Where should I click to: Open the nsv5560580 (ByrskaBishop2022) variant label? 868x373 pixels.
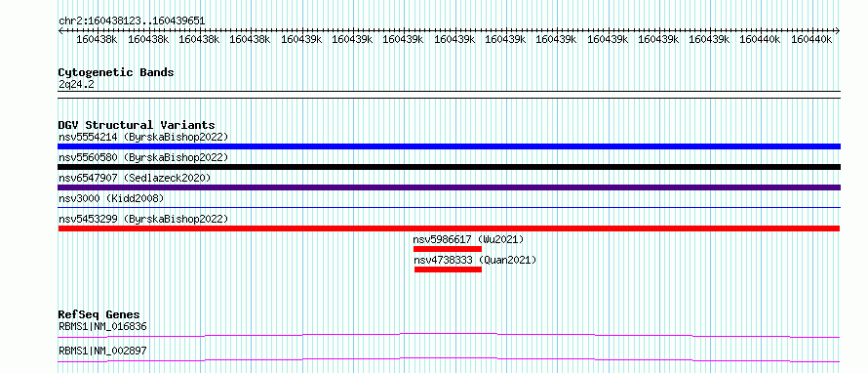pyautogui.click(x=143, y=157)
